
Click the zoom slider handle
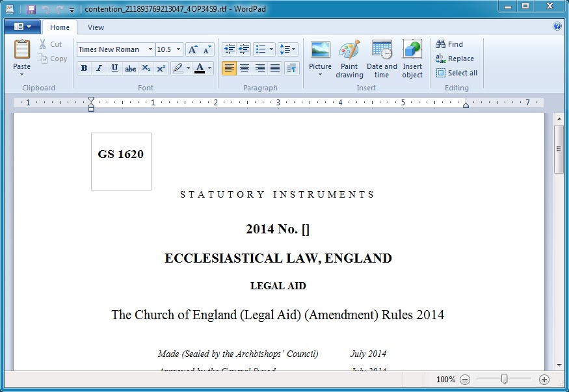(x=504, y=379)
